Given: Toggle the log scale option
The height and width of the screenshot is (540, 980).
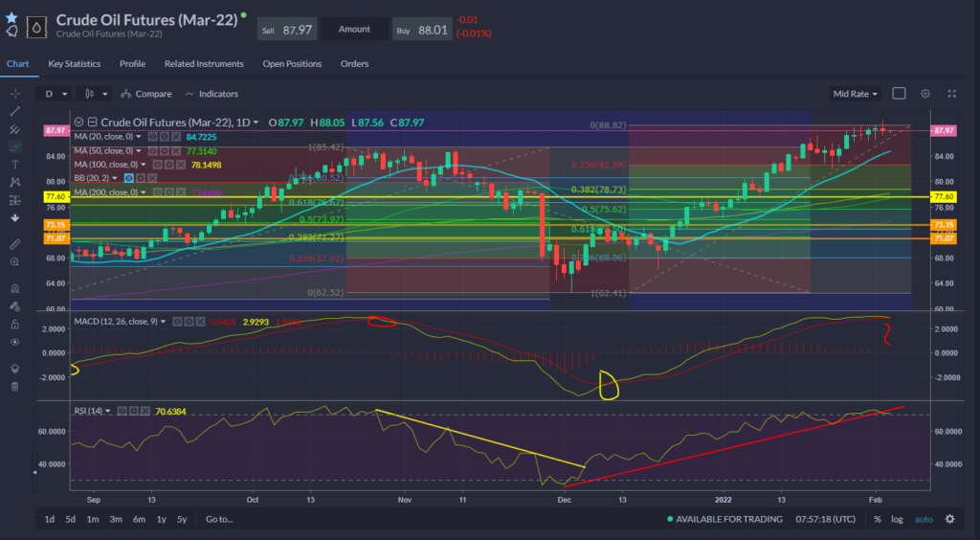Looking at the screenshot, I should 897,519.
